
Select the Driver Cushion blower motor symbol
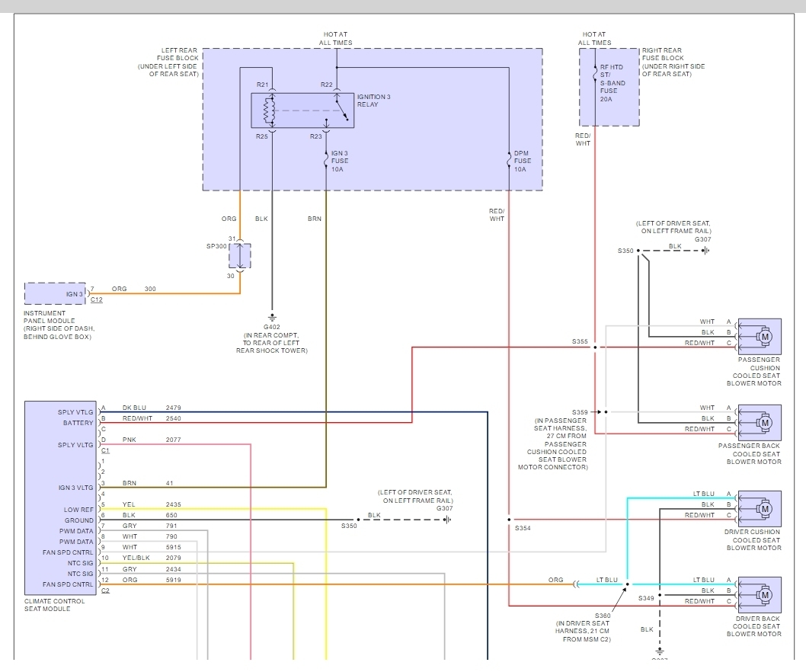[x=760, y=508]
